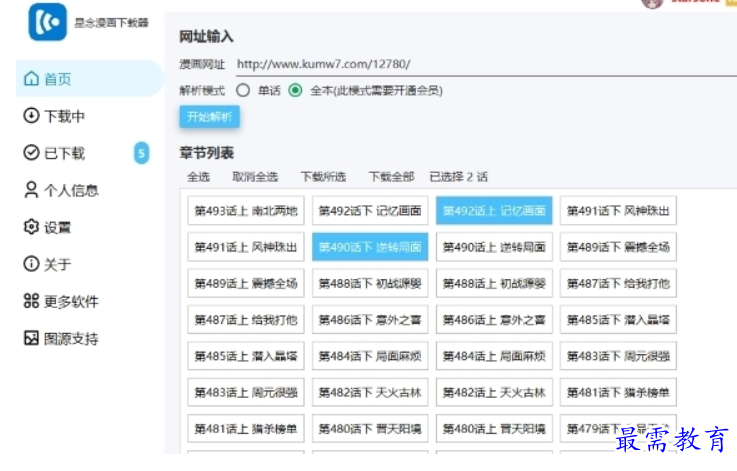Click the app logo icon
This screenshot has width=737, height=471.
tap(47, 22)
